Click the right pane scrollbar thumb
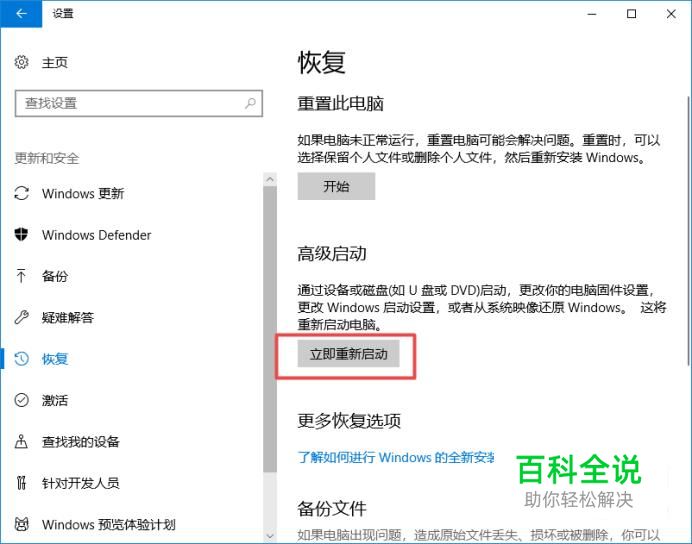 [x=688, y=230]
